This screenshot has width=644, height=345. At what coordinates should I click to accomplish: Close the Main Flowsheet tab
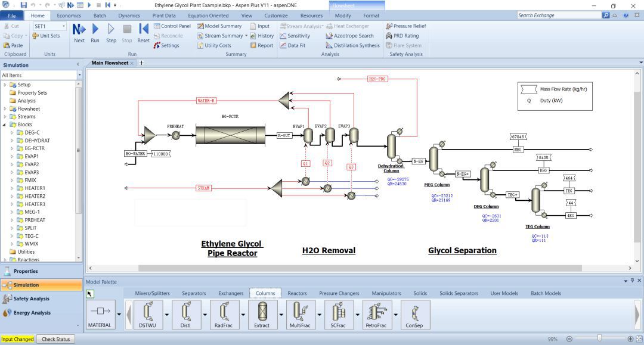pyautogui.click(x=132, y=63)
